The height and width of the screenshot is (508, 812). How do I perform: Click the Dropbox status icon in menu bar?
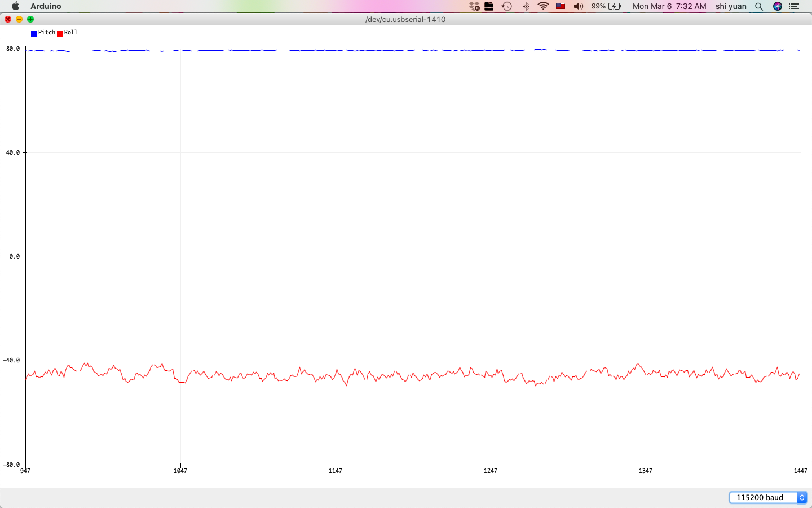474,6
